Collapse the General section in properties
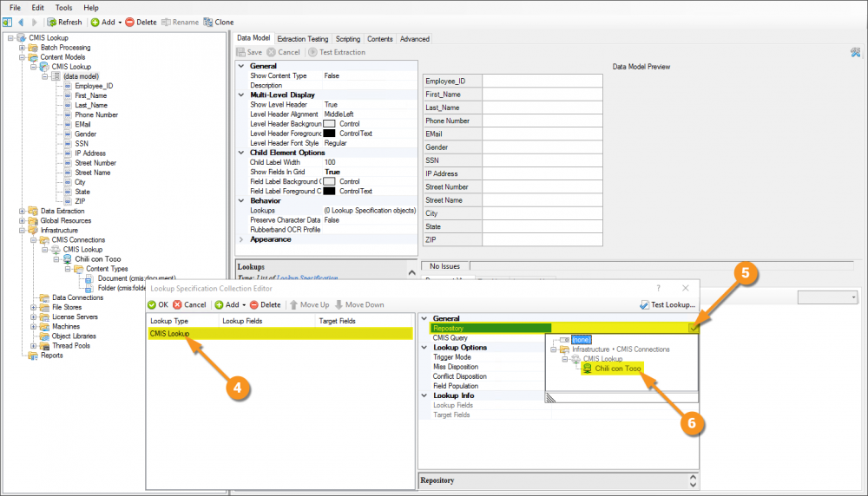868x496 pixels. pos(241,66)
